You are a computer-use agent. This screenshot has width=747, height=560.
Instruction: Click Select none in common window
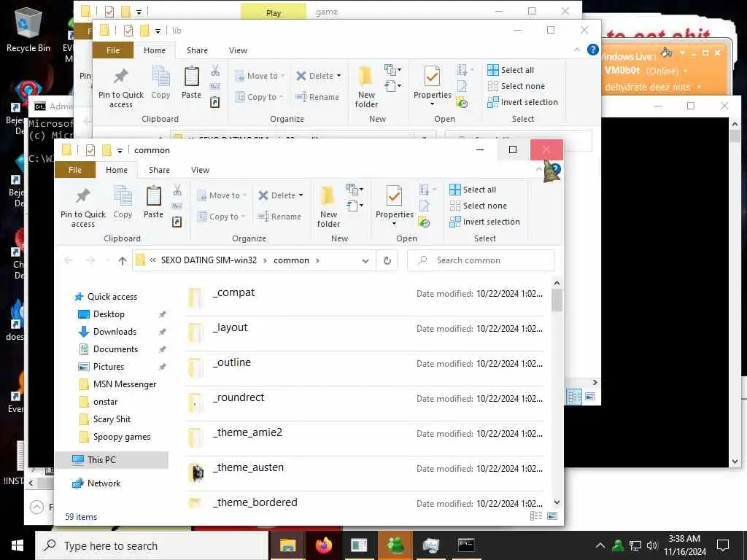pos(479,206)
